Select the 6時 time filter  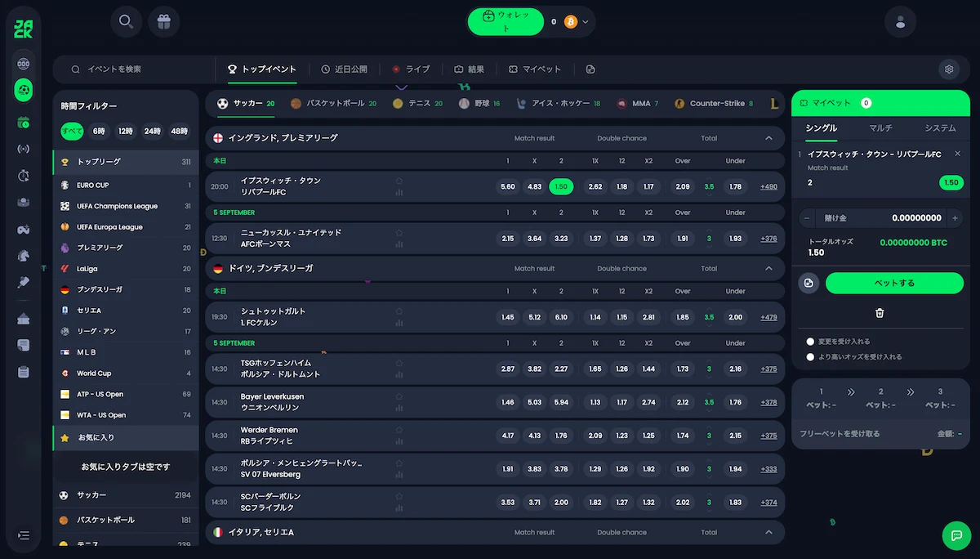pos(99,131)
